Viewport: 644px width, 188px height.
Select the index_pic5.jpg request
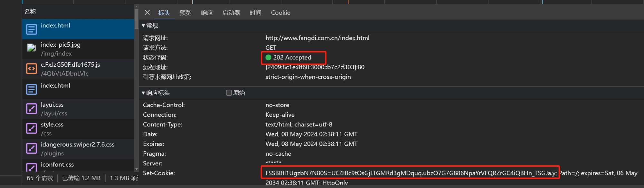tap(78, 49)
